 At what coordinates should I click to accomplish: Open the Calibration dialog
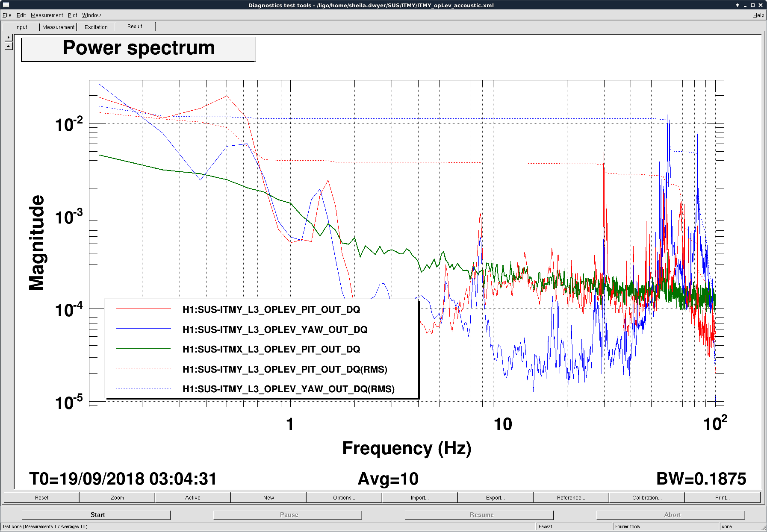647,497
